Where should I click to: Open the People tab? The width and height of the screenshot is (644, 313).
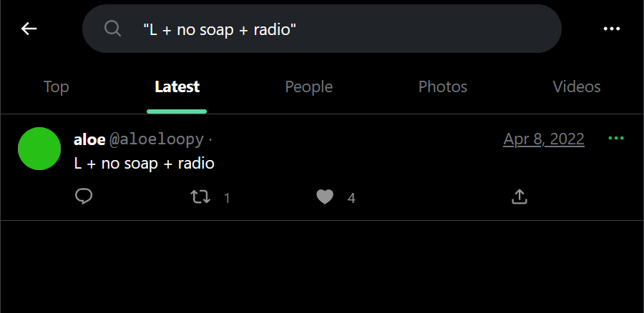coord(308,87)
